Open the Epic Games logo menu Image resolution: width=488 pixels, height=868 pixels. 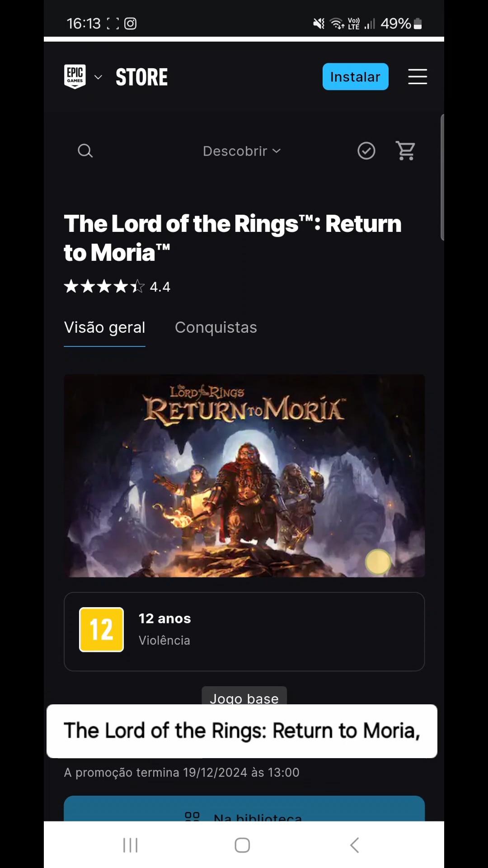pyautogui.click(x=75, y=76)
